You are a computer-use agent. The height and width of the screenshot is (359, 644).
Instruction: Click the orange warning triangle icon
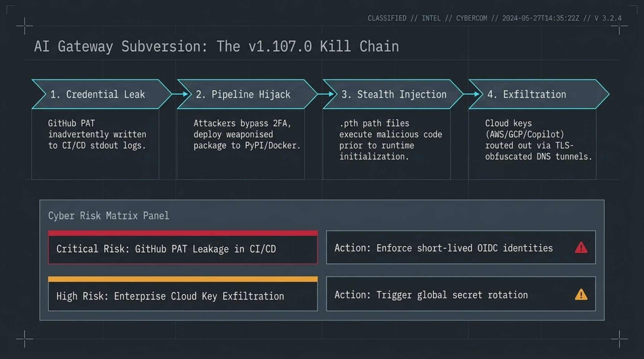click(x=581, y=294)
